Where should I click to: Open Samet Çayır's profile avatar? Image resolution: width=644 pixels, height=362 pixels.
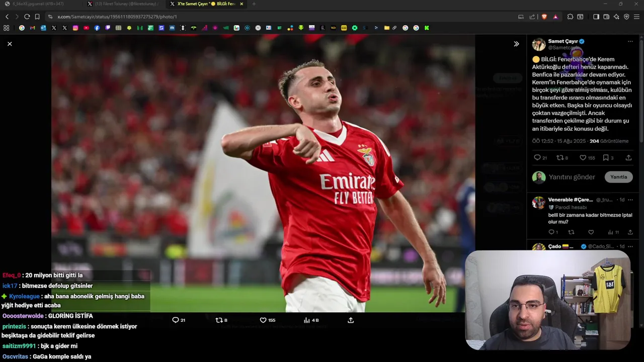coord(539,44)
